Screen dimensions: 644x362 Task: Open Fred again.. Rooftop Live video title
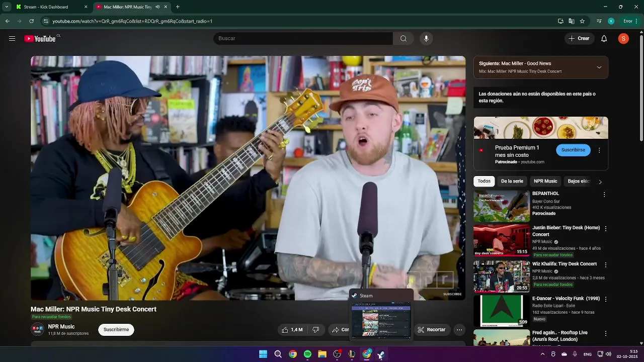point(560,336)
